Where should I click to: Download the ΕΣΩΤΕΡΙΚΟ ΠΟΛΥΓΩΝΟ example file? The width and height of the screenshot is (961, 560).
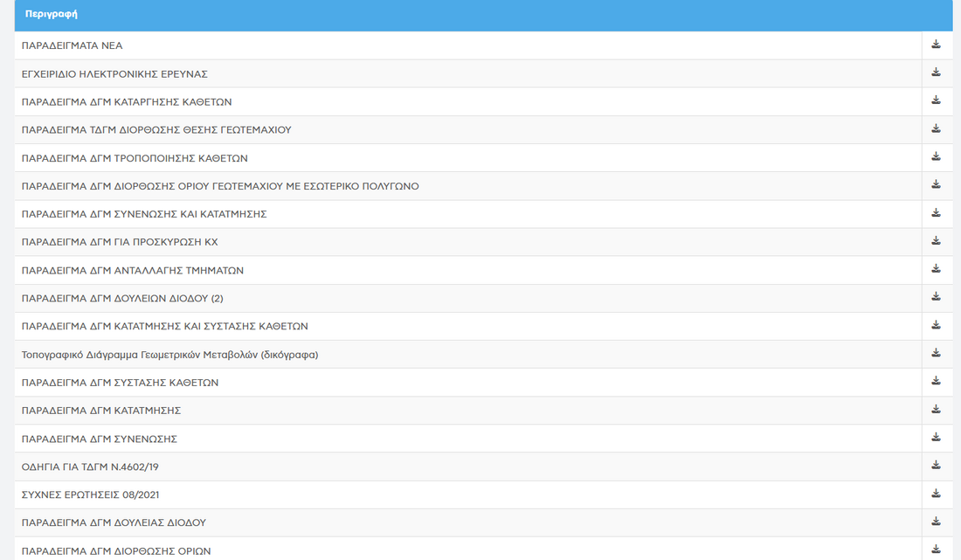pyautogui.click(x=936, y=184)
